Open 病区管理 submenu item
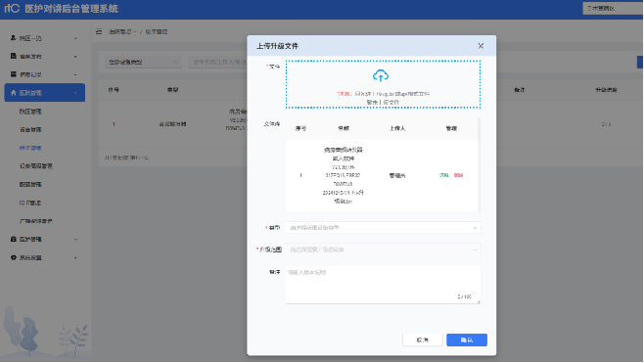 30,112
